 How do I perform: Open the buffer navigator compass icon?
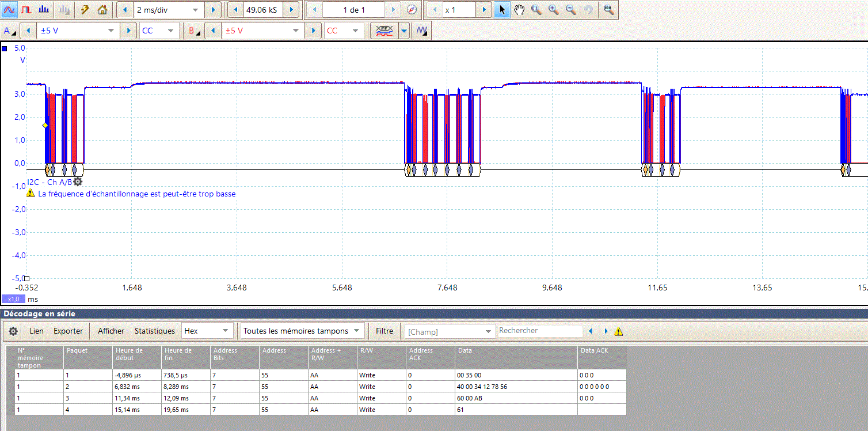412,10
